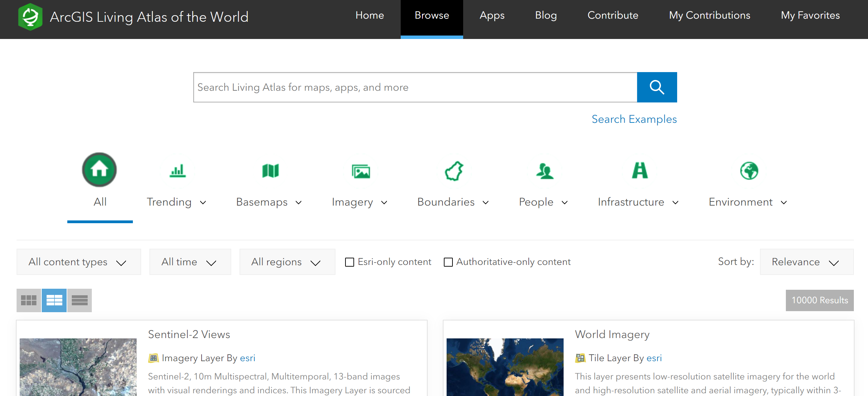868x396 pixels.
Task: Open the Relevance sort dropdown
Action: pos(806,262)
